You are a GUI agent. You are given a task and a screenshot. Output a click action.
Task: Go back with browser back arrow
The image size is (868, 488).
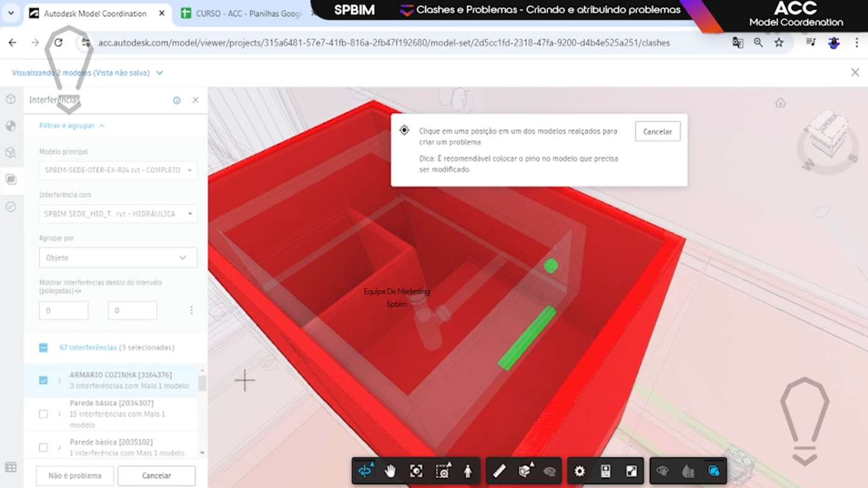click(x=13, y=43)
